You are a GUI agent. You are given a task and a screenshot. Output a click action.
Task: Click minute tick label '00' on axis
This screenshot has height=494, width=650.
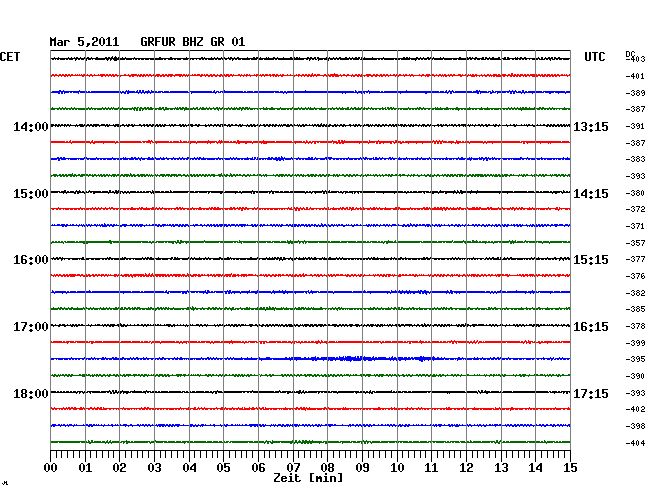[51, 467]
